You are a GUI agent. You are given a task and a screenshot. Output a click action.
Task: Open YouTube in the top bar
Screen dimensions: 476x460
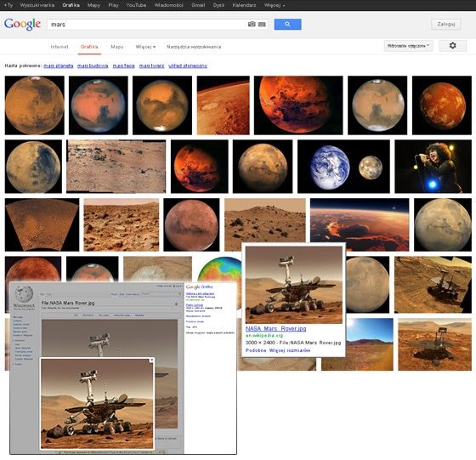click(136, 5)
